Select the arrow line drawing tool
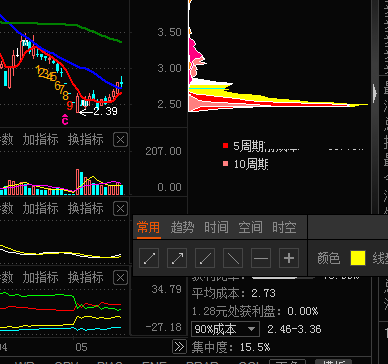Screen dimensions: 388x364 177,258
